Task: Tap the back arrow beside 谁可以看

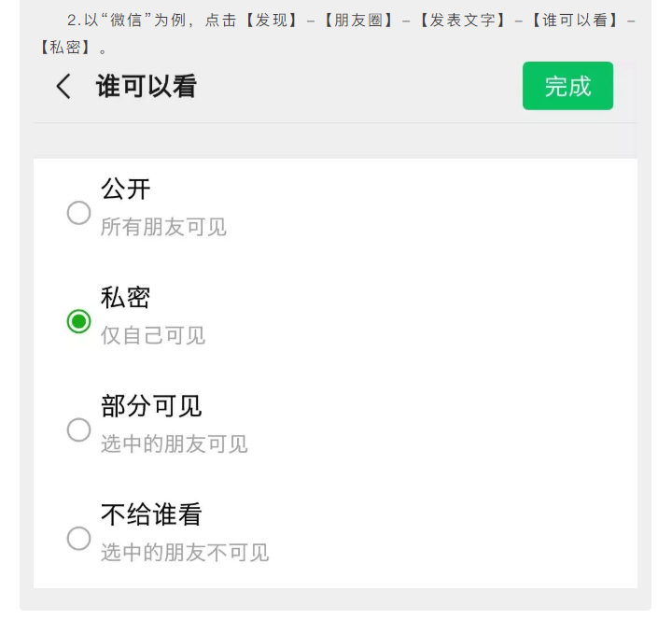Action: coord(63,86)
